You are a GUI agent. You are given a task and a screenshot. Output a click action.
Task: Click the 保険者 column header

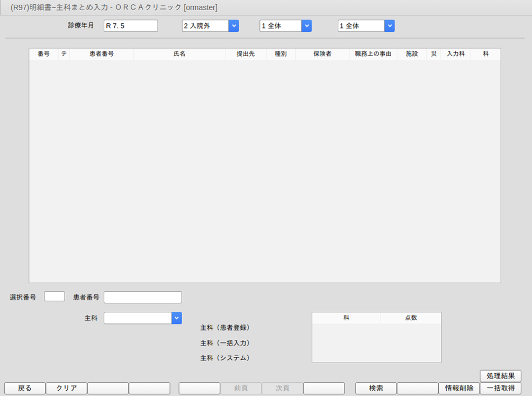[x=322, y=54]
